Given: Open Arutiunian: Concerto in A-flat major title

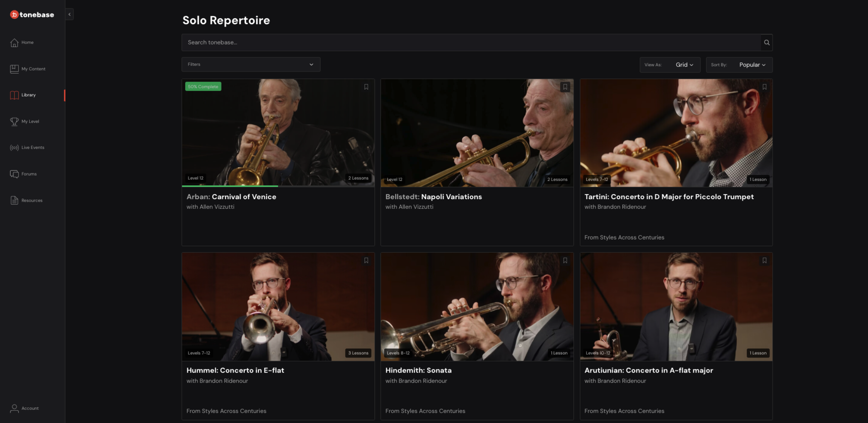Looking at the screenshot, I should point(648,370).
